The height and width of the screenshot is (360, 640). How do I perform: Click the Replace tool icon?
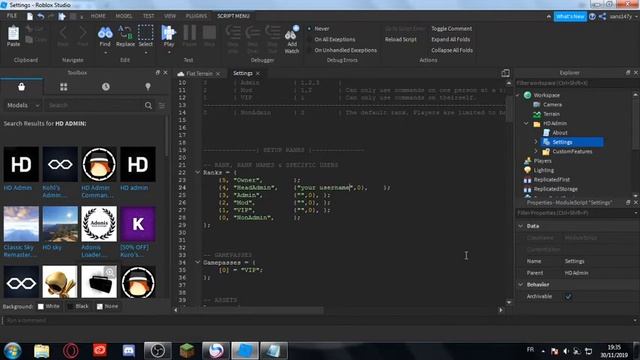point(125,33)
